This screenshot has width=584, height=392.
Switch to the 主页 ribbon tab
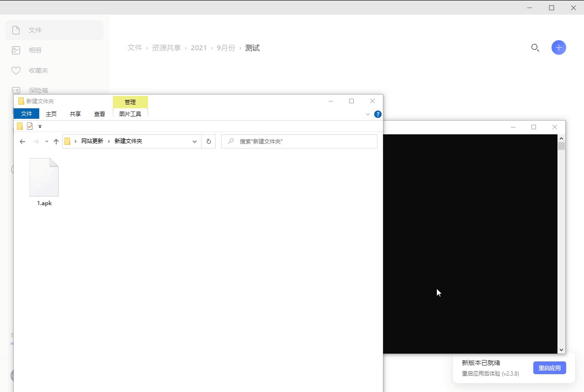coord(51,114)
